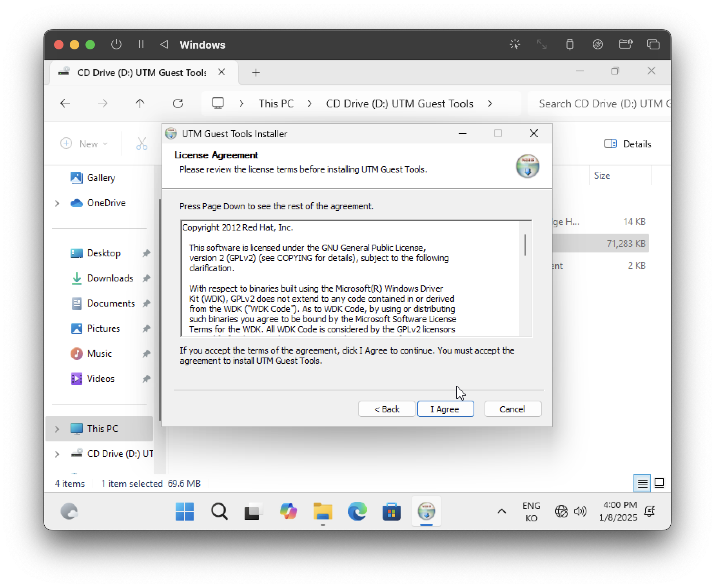Go back in File Explorer

click(x=65, y=103)
